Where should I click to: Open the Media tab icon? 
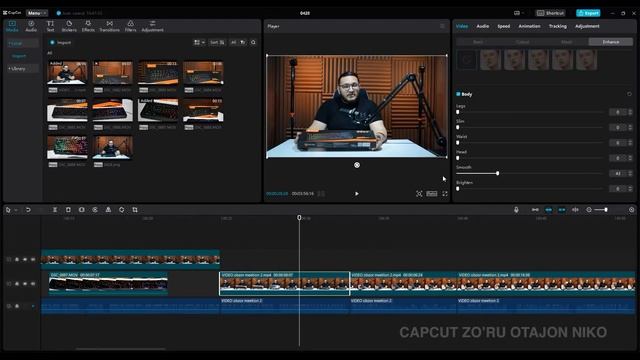(x=12, y=26)
